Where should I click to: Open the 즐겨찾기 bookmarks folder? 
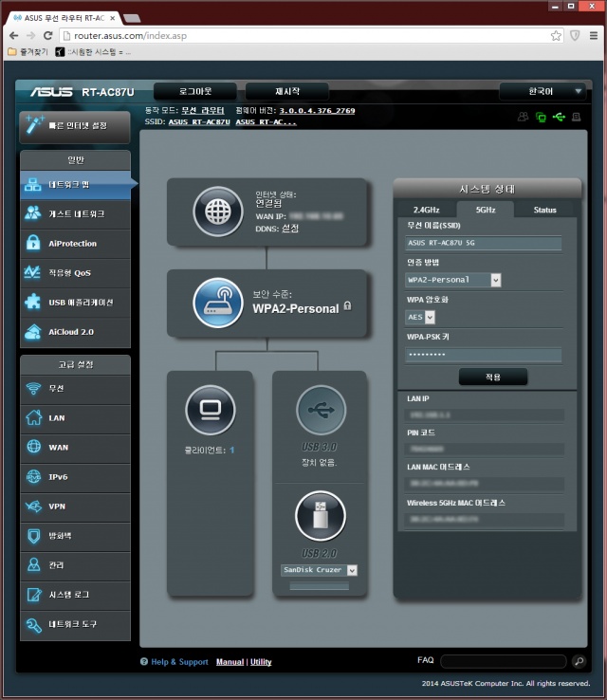(28, 52)
